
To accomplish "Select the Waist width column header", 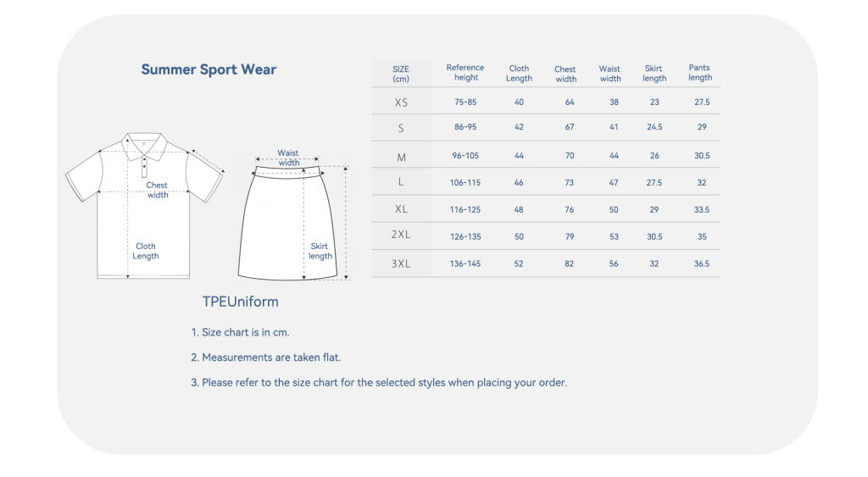I will [609, 74].
